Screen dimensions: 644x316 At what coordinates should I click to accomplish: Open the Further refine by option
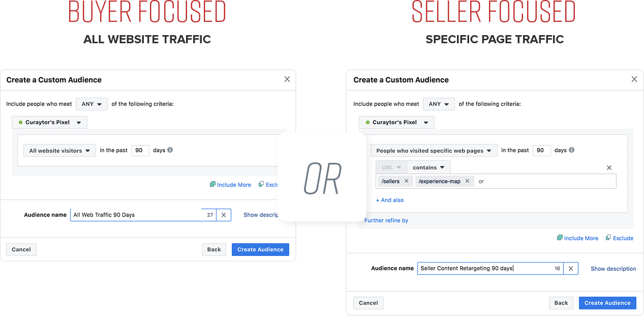[386, 220]
